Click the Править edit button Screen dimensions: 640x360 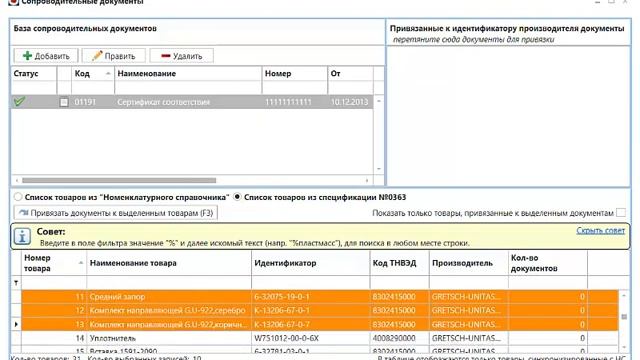coord(113,56)
